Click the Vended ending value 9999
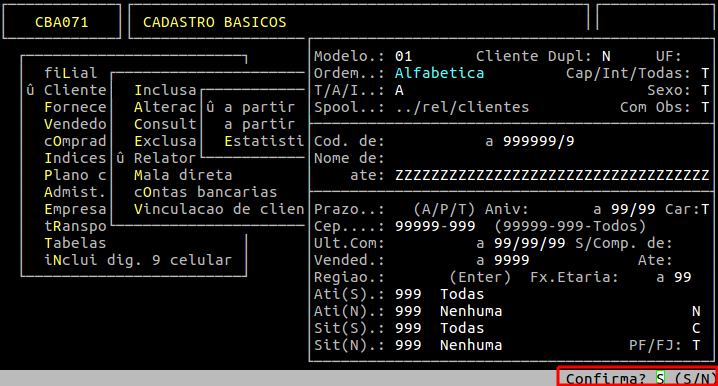The width and height of the screenshot is (718, 386). pyautogui.click(x=511, y=260)
